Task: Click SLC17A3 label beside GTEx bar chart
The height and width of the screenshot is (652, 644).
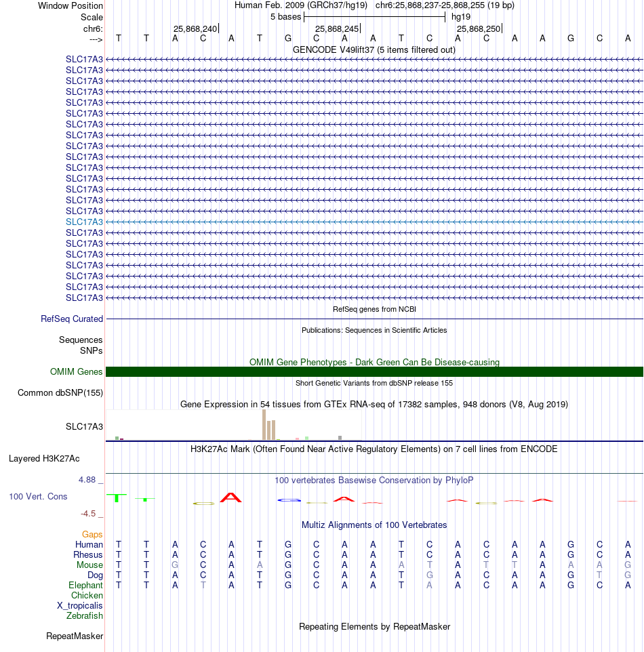Action: point(84,426)
